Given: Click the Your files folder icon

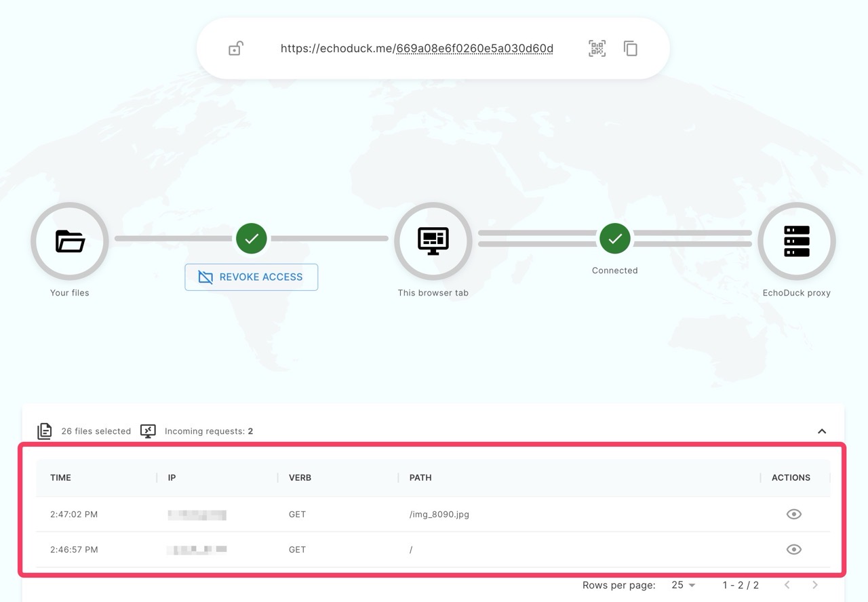Looking at the screenshot, I should (x=70, y=241).
